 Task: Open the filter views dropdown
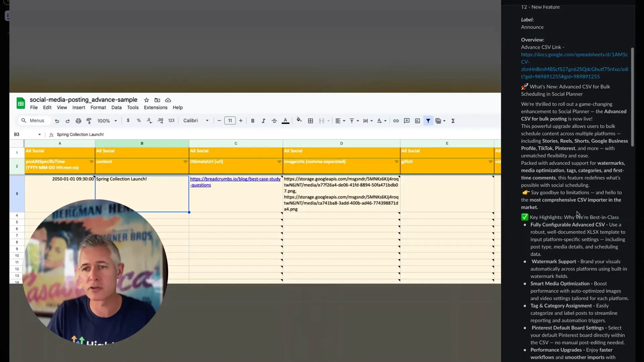(440, 121)
